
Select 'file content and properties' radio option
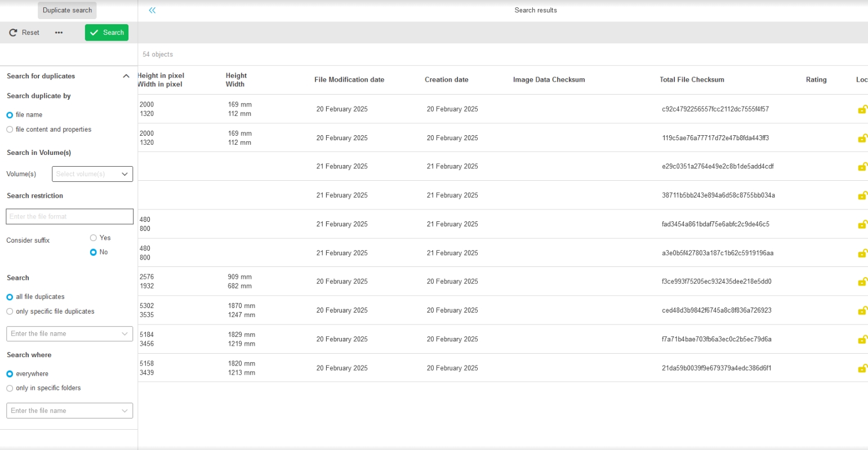click(x=10, y=130)
